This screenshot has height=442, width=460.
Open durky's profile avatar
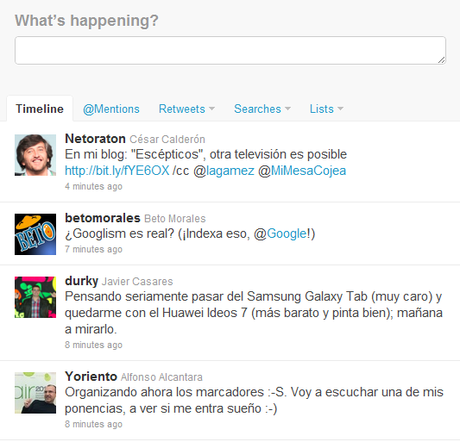(35, 297)
